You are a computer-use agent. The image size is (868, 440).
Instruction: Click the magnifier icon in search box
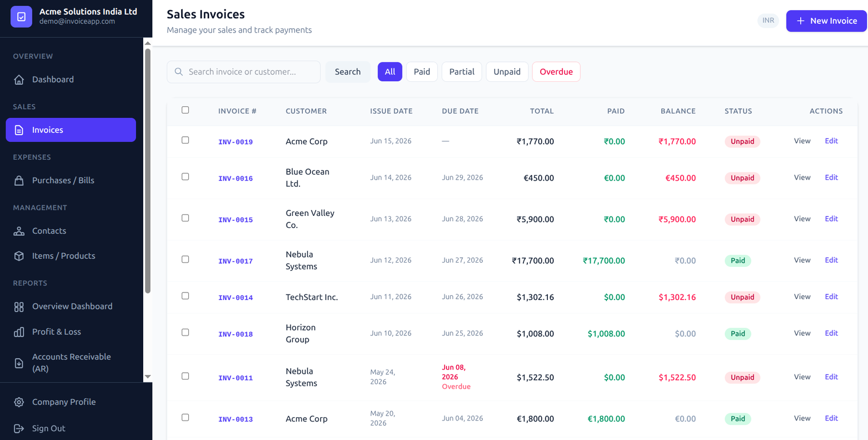[x=178, y=72]
